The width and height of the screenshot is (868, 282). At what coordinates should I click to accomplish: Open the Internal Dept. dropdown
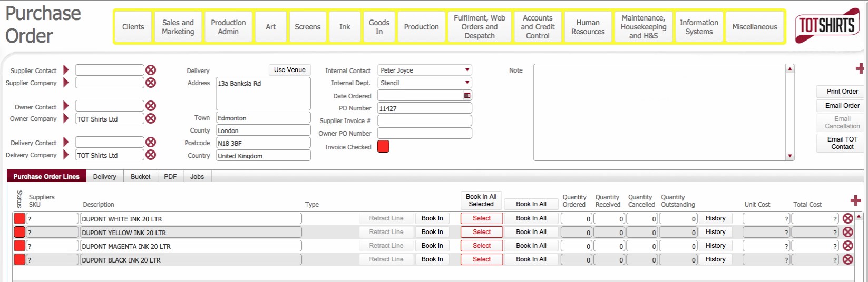[x=467, y=83]
